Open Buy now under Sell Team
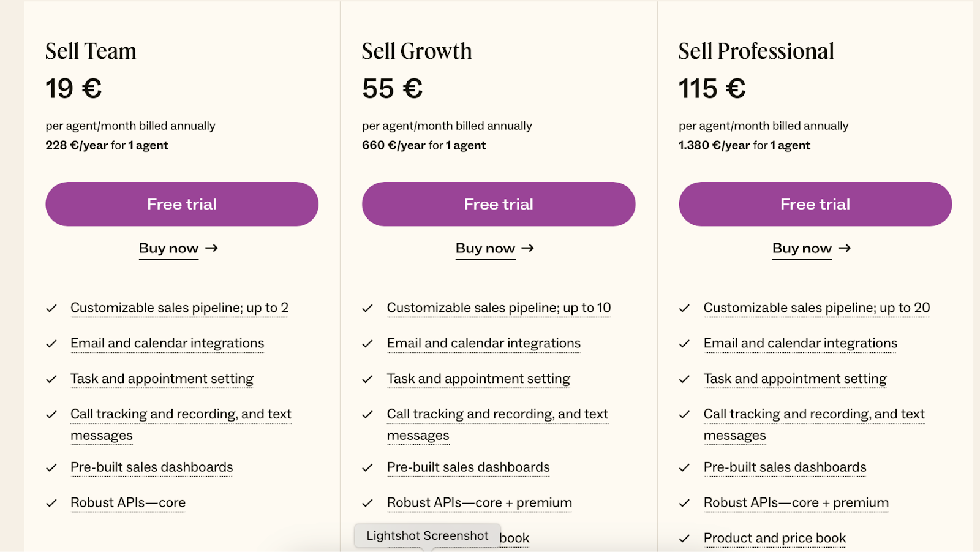The width and height of the screenshot is (980, 552). tap(168, 248)
